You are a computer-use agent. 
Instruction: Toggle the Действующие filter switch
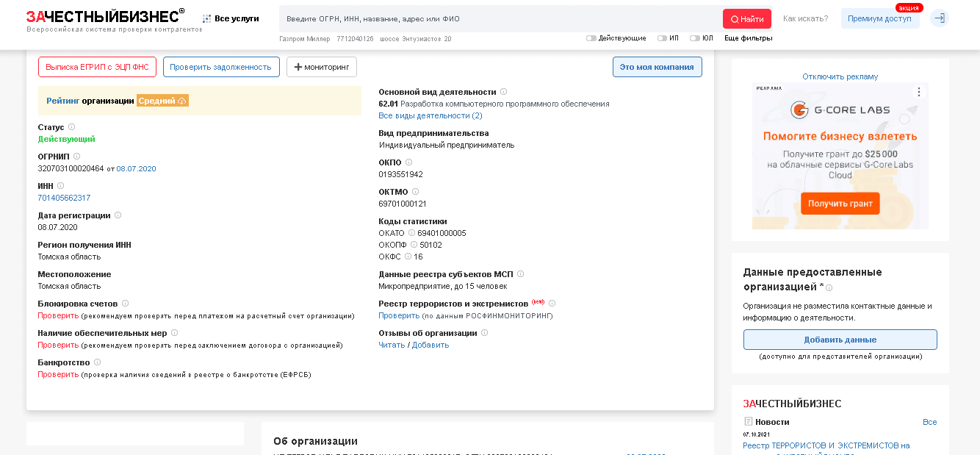(x=591, y=38)
